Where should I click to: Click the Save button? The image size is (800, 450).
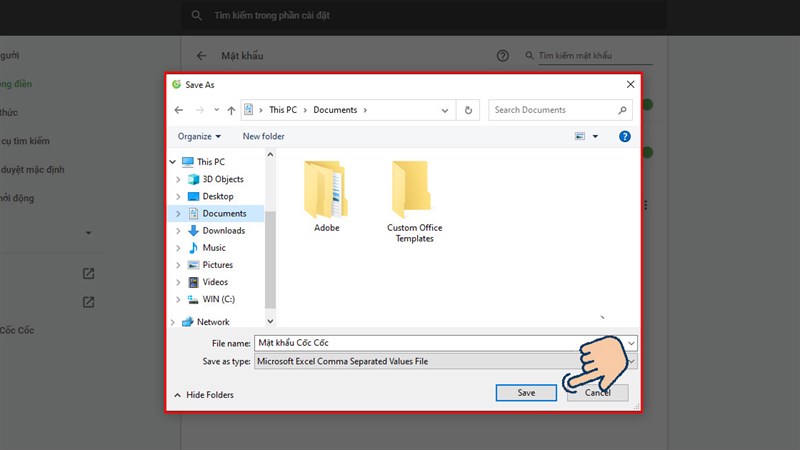tap(526, 393)
